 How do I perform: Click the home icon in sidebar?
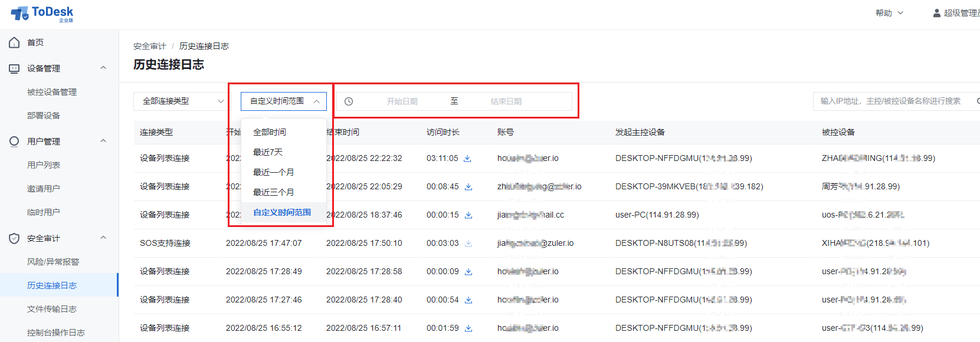14,42
